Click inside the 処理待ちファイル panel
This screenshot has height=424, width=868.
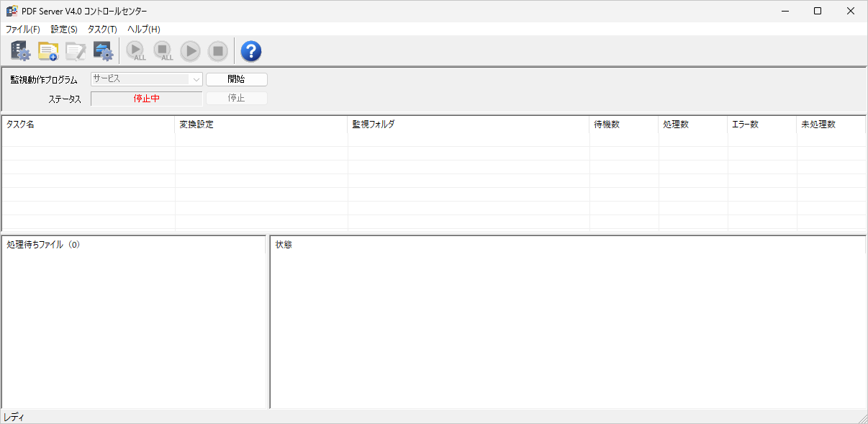point(133,324)
